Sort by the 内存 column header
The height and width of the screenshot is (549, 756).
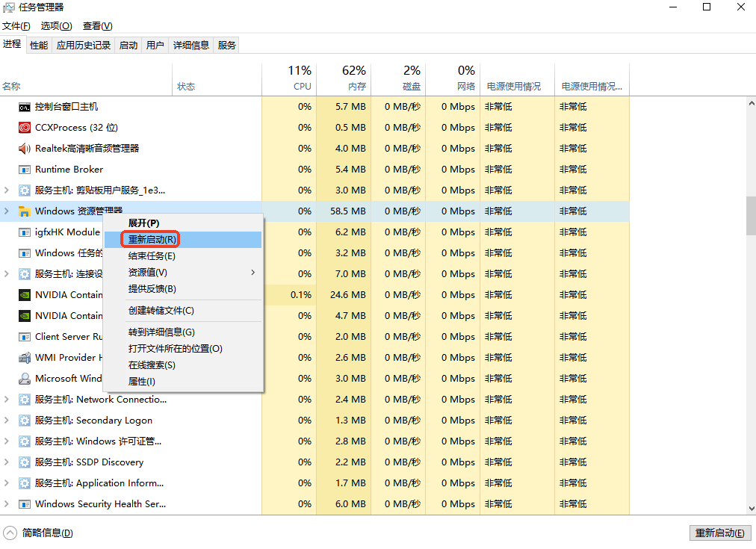[344, 79]
